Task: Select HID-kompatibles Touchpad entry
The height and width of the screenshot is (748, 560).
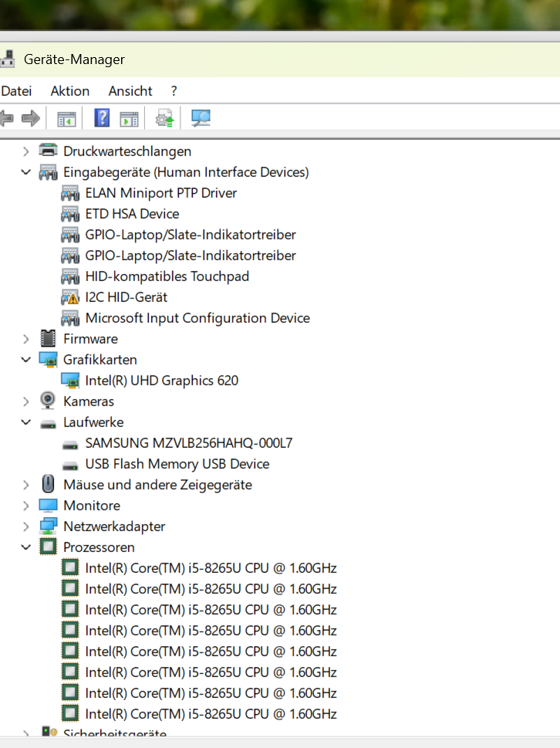Action: pyautogui.click(x=167, y=276)
